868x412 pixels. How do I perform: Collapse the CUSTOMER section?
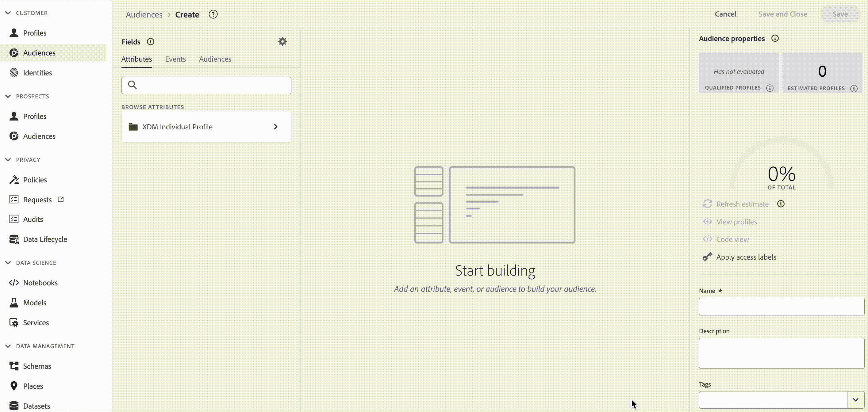click(8, 13)
